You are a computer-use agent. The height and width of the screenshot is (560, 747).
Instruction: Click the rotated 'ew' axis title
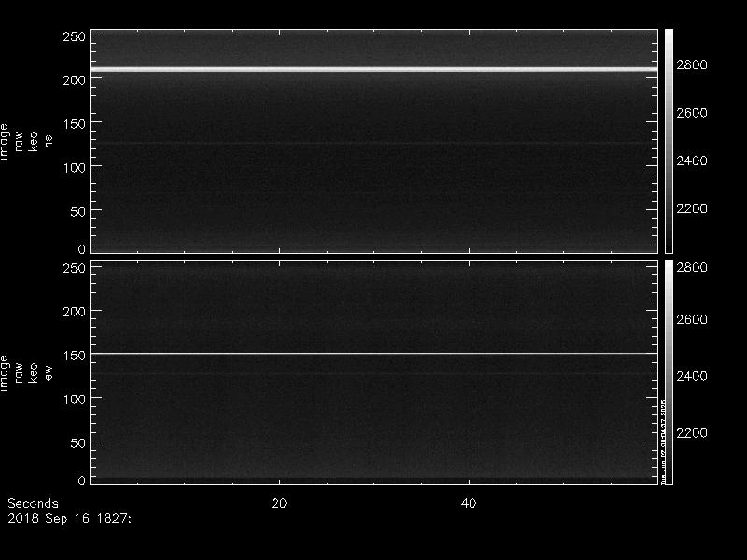point(49,372)
